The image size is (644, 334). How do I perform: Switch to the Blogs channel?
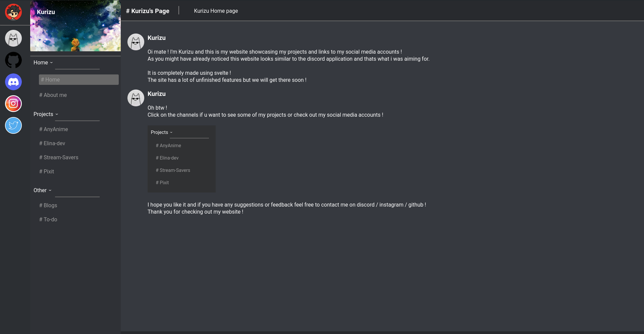click(x=48, y=205)
